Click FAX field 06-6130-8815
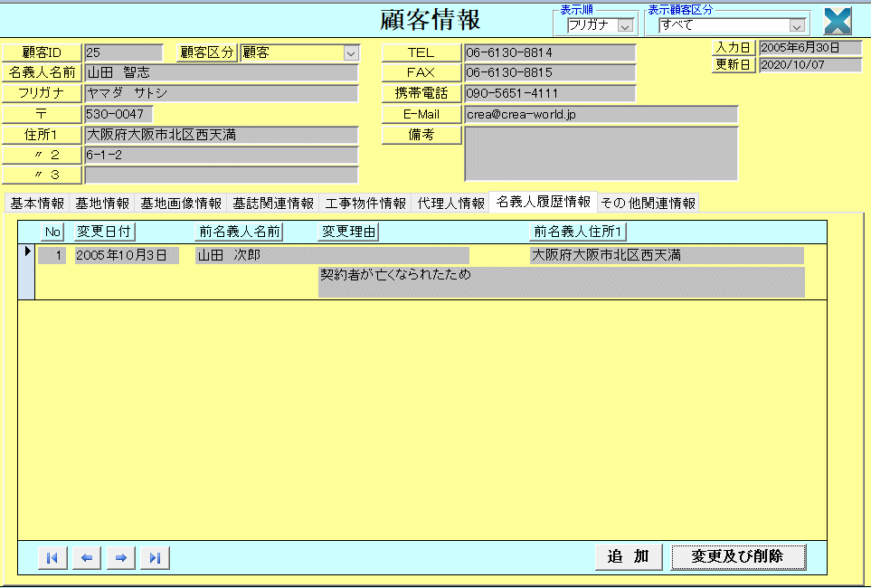 550,72
